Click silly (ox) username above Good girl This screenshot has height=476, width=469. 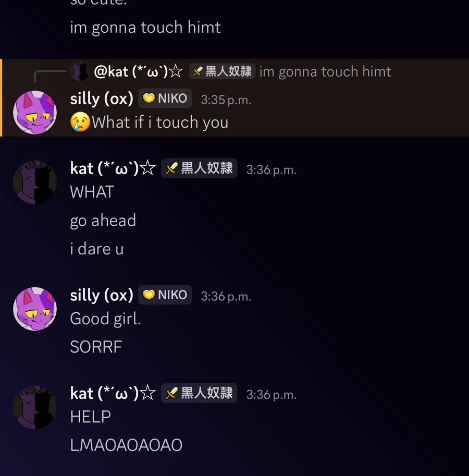point(102,295)
